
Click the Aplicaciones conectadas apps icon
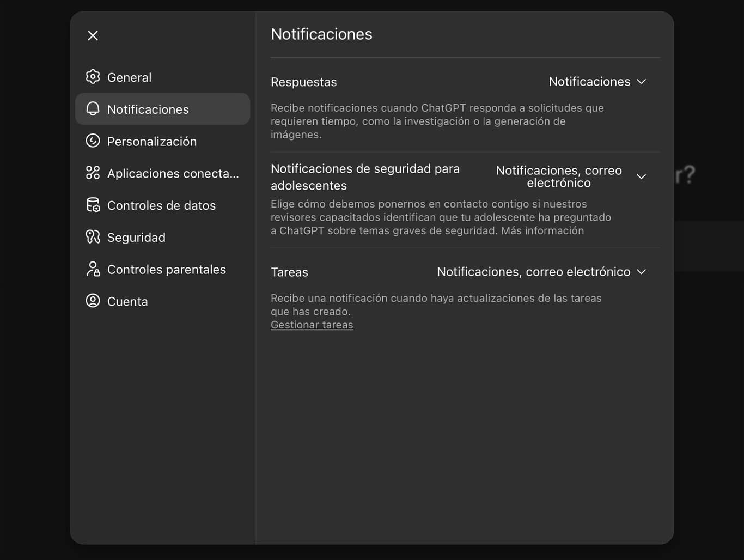pyautogui.click(x=93, y=173)
